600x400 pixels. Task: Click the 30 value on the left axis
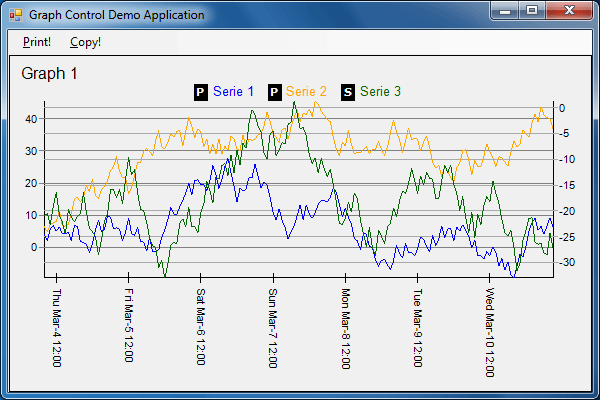[x=31, y=151]
